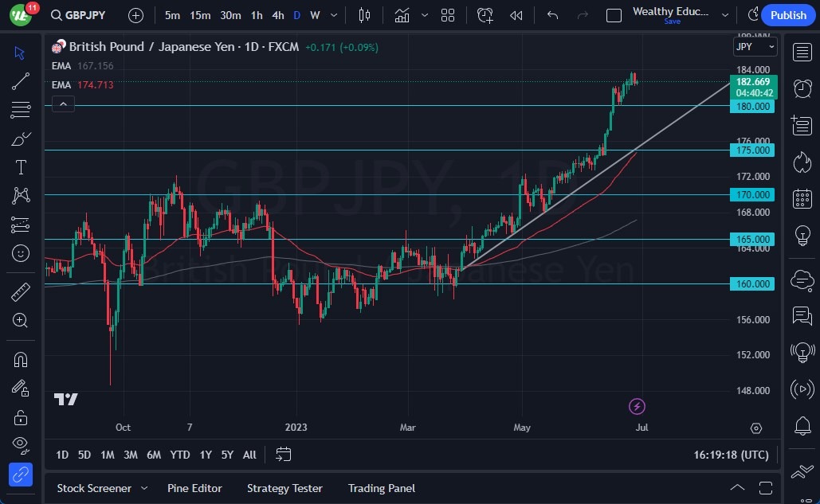This screenshot has height=504, width=820.
Task: Select the YTD time range
Action: (x=180, y=455)
